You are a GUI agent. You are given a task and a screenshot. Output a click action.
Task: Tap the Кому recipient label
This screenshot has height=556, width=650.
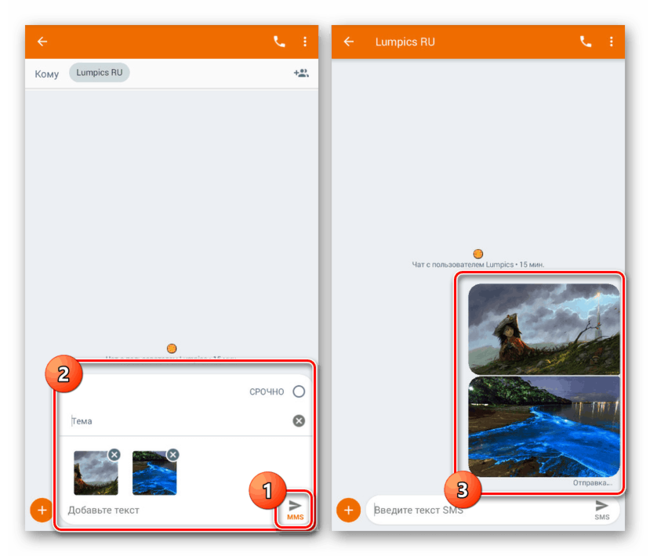click(x=46, y=74)
